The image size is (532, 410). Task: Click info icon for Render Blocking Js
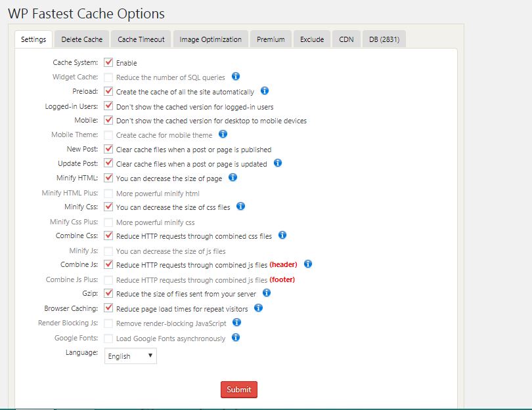237,322
